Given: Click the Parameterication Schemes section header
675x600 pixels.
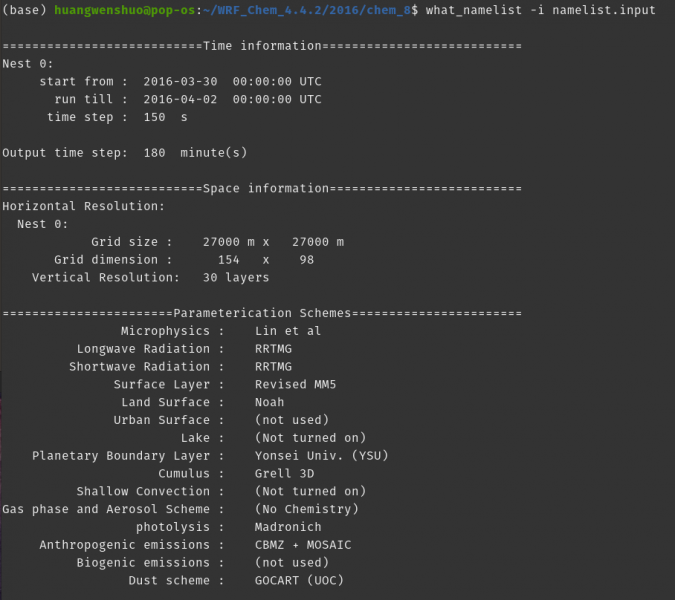Looking at the screenshot, I should click(262, 313).
